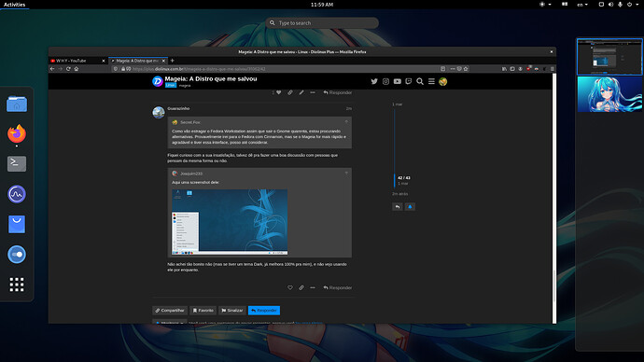The width and height of the screenshot is (644, 362).
Task: Open the Terminal from the dash
Action: pyautogui.click(x=17, y=164)
